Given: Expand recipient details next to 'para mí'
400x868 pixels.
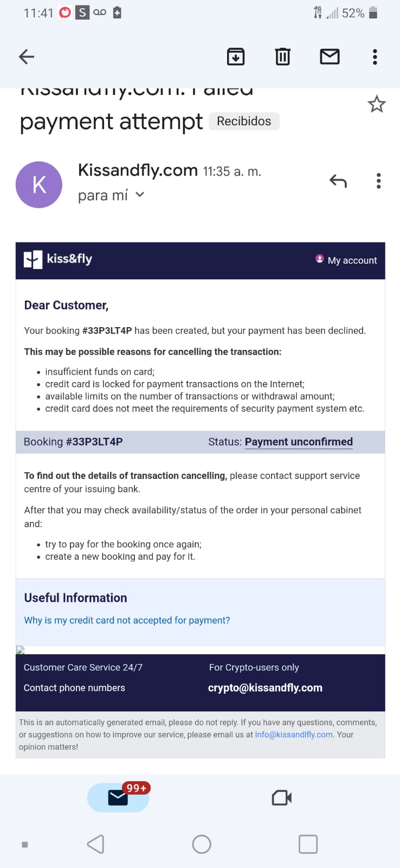Looking at the screenshot, I should [140, 194].
